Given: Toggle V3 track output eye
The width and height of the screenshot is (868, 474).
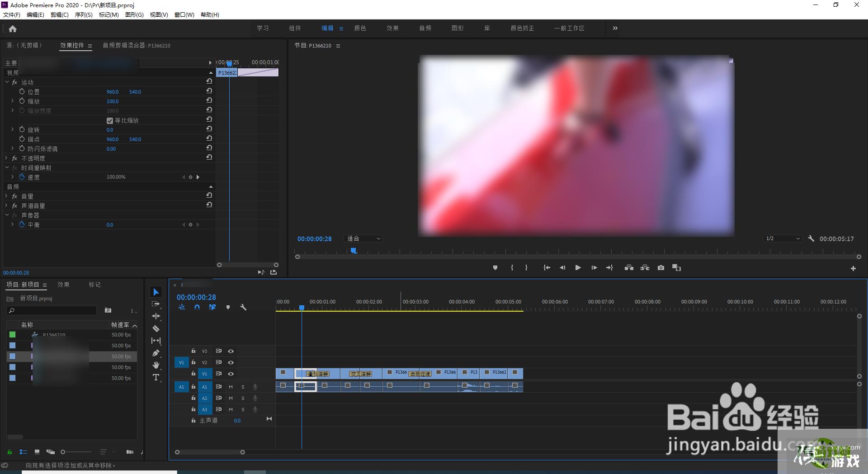Looking at the screenshot, I should [x=231, y=351].
